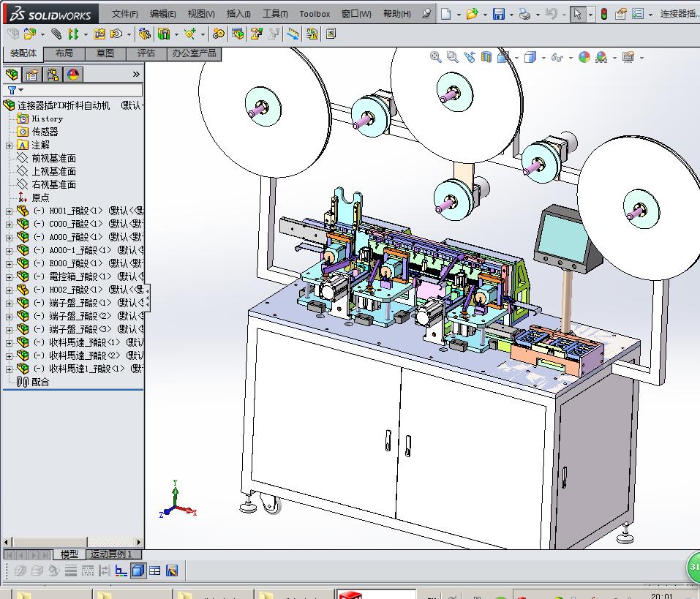This screenshot has width=700, height=599.
Task: Switch to the 评估 CommandManager tab
Action: coord(146,53)
